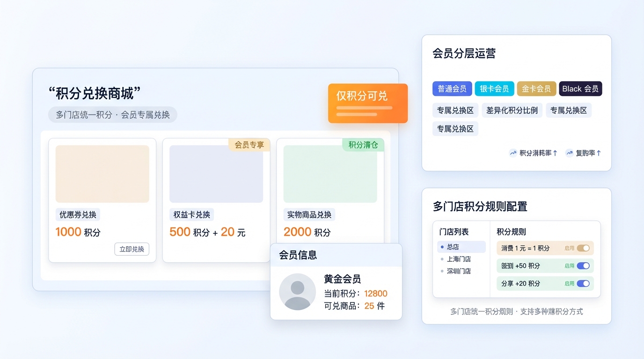Select 深圳门店 in the store list
The image size is (644, 359).
[x=458, y=271]
